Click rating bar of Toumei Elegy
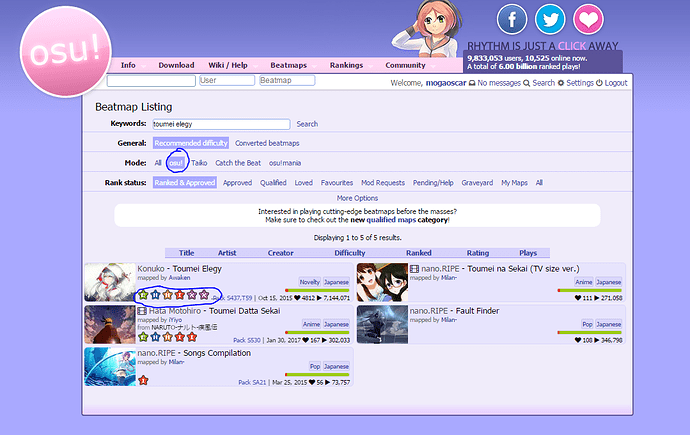The height and width of the screenshot is (435, 690). point(317,290)
